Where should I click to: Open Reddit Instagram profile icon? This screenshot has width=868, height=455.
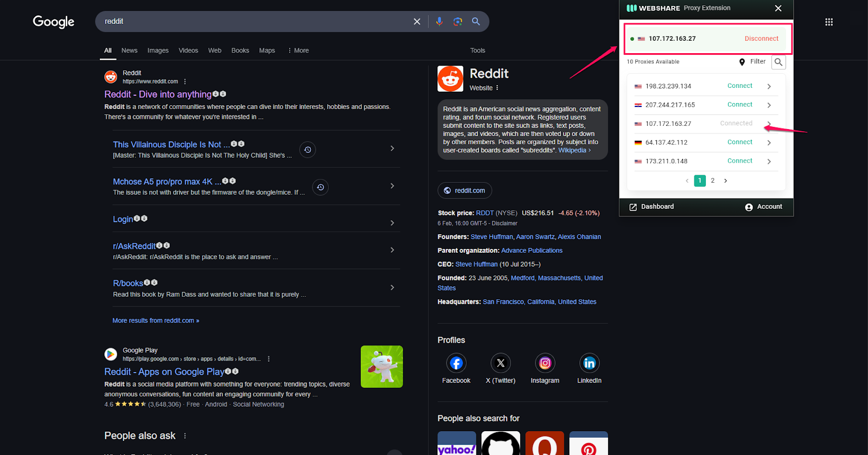pyautogui.click(x=545, y=363)
